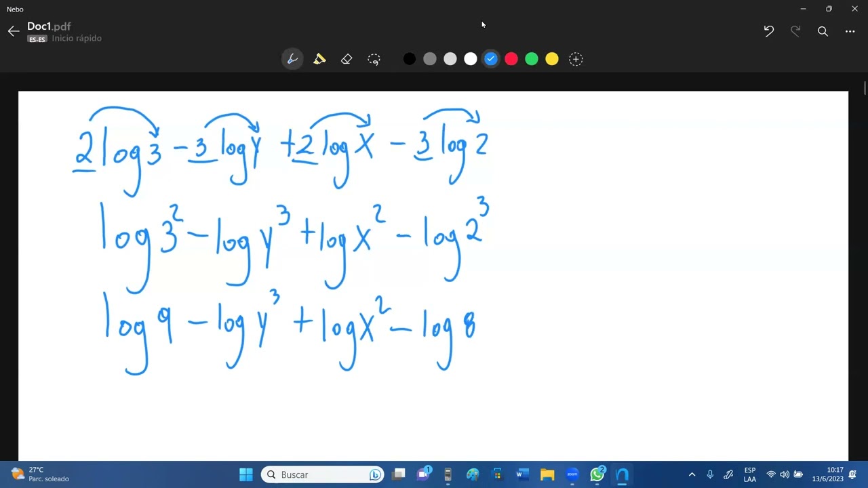The image size is (868, 488).
Task: Click the vertical scrollbar of the page
Action: tap(865, 88)
